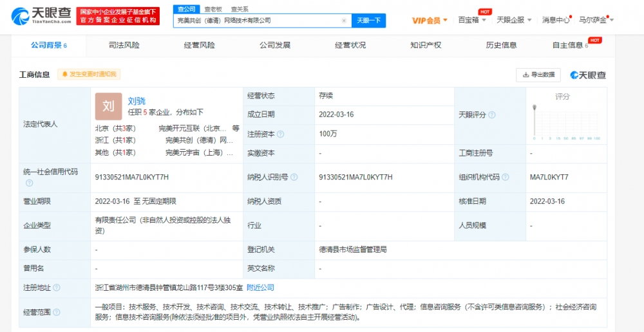This screenshot has width=644, height=332.
Task: Click the 天眼一下 search button
Action: point(368,21)
